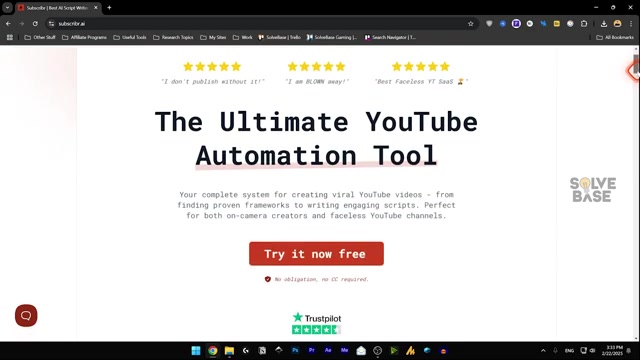Bookmark this page with the star icon
The height and width of the screenshot is (360, 640).
point(471,24)
